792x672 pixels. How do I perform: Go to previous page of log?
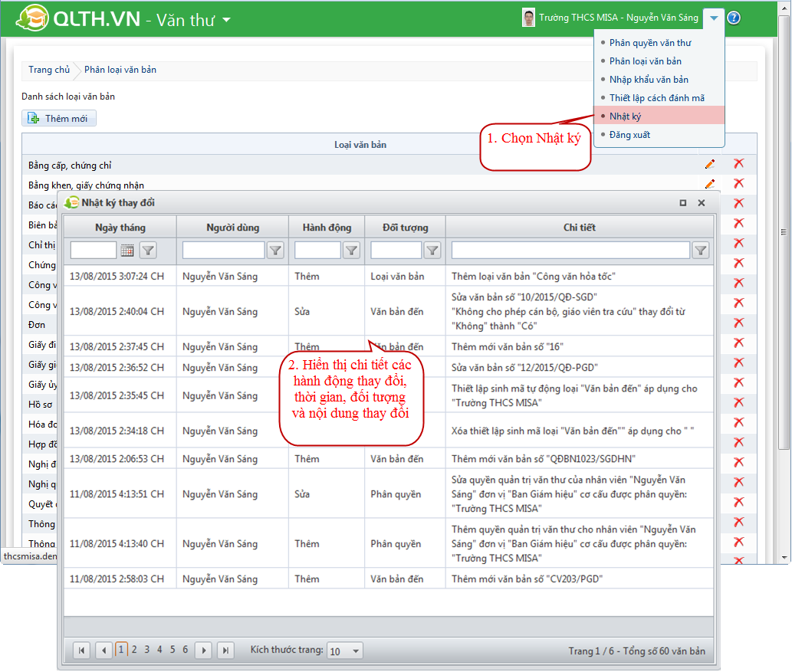104,651
